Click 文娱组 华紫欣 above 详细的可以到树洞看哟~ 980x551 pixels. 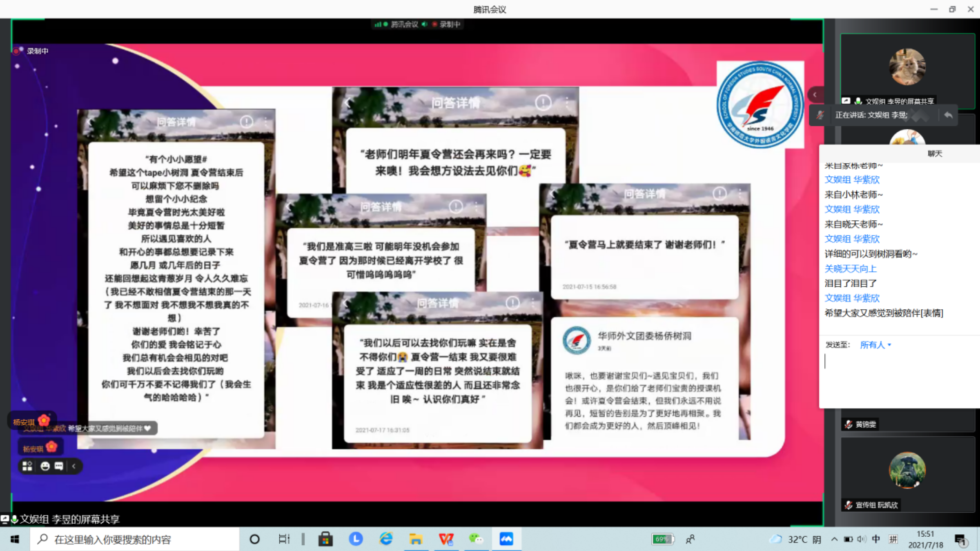coord(852,239)
